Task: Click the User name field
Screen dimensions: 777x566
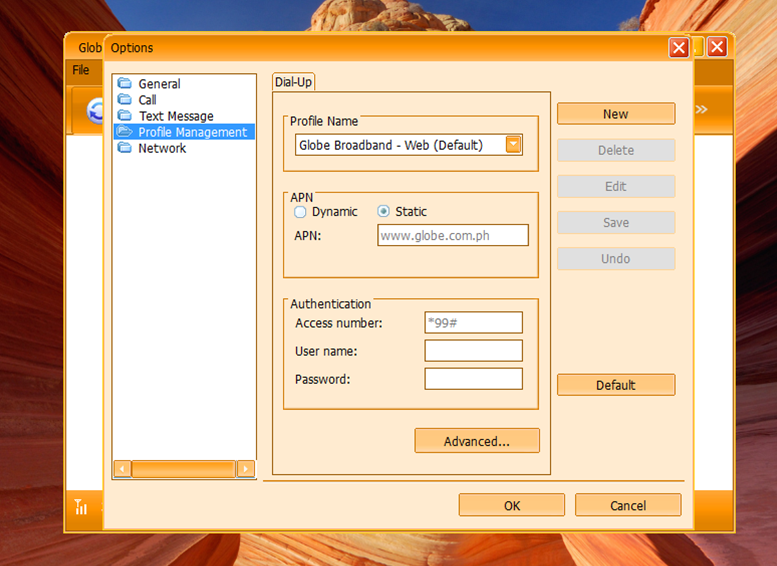Action: [x=473, y=351]
